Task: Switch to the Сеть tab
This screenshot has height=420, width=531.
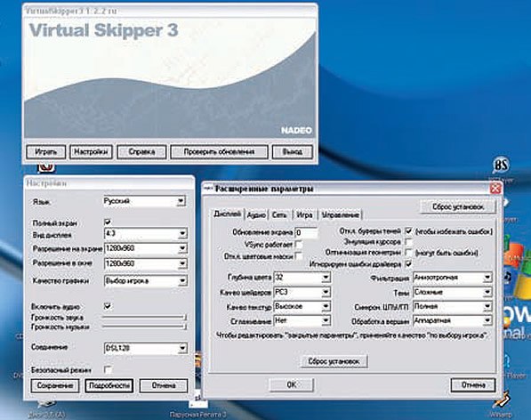Action: click(x=279, y=215)
